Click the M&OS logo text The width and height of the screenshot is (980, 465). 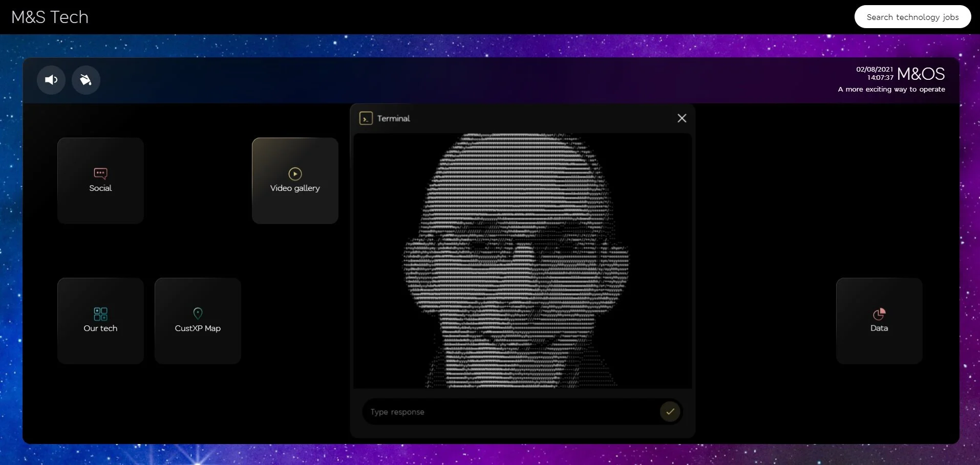click(921, 74)
